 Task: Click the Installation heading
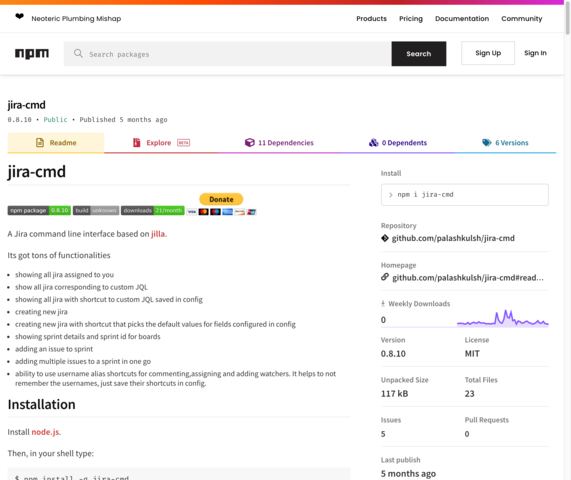(42, 405)
